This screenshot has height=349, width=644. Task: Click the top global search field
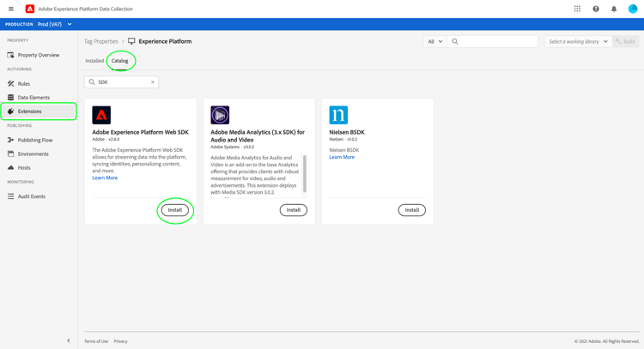(x=493, y=41)
